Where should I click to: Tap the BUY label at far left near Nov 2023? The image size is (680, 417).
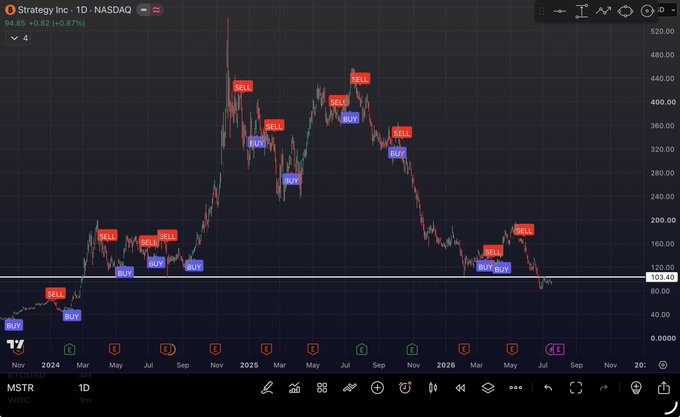[x=13, y=326]
